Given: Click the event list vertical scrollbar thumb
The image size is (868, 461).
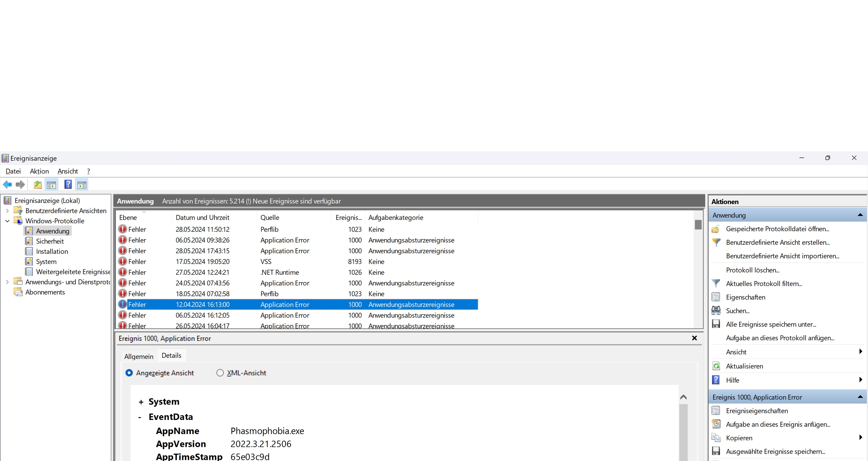Looking at the screenshot, I should click(x=698, y=224).
